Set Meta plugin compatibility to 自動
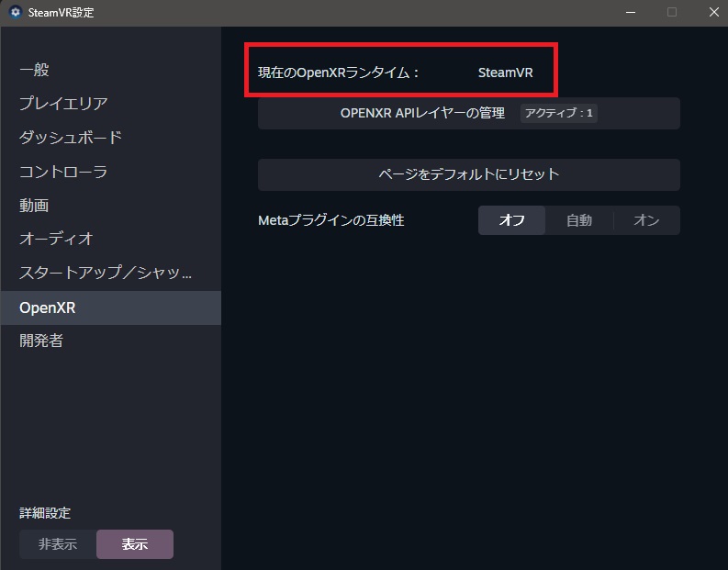Image resolution: width=728 pixels, height=570 pixels. 579,220
